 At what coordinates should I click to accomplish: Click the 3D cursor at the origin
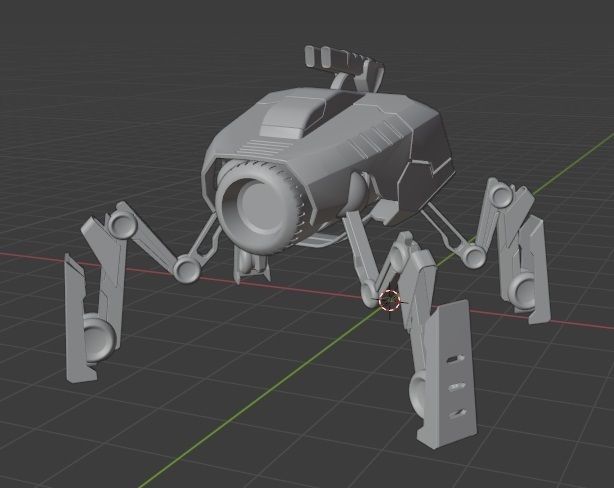point(389,300)
